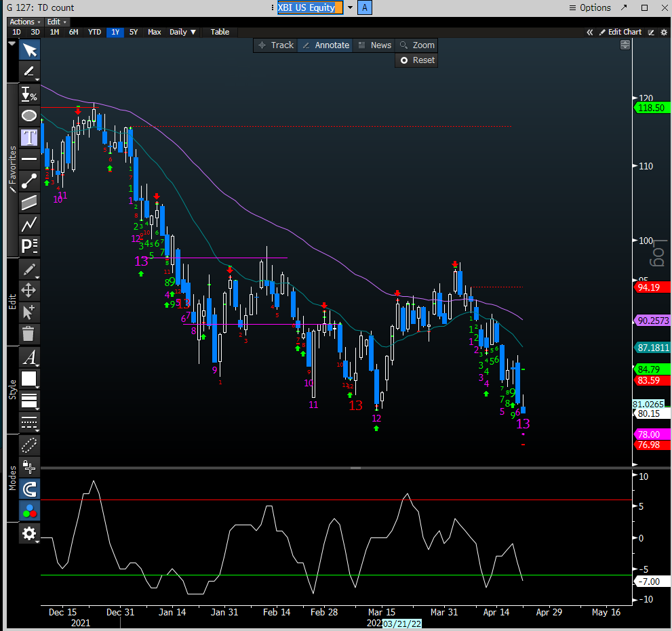Click the -7.00 indicator value label
This screenshot has height=631, width=672.
pos(652,582)
